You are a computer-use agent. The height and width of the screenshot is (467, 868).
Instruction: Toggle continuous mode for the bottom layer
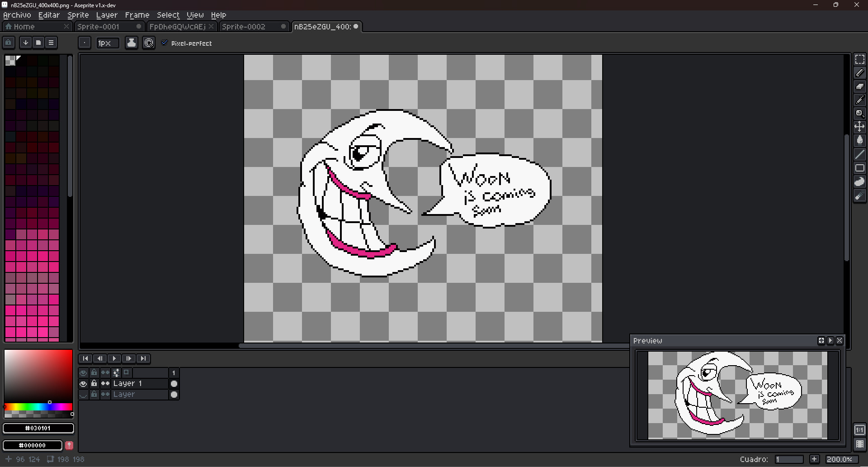coord(105,395)
